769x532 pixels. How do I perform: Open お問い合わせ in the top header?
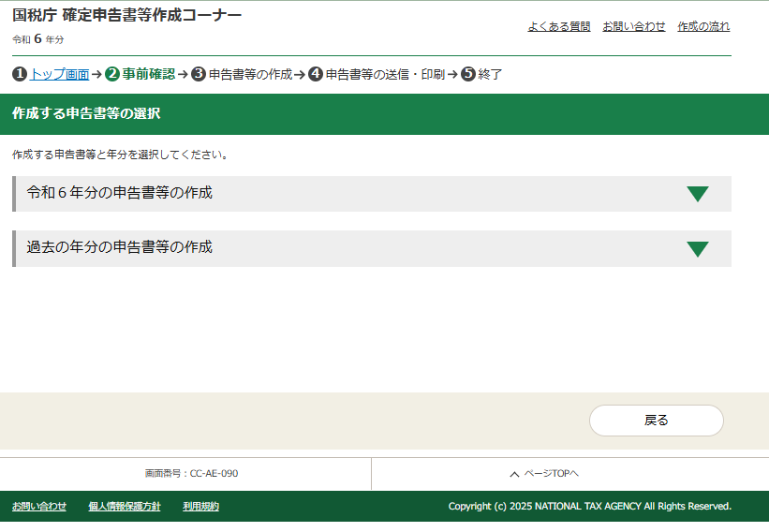[x=633, y=26]
